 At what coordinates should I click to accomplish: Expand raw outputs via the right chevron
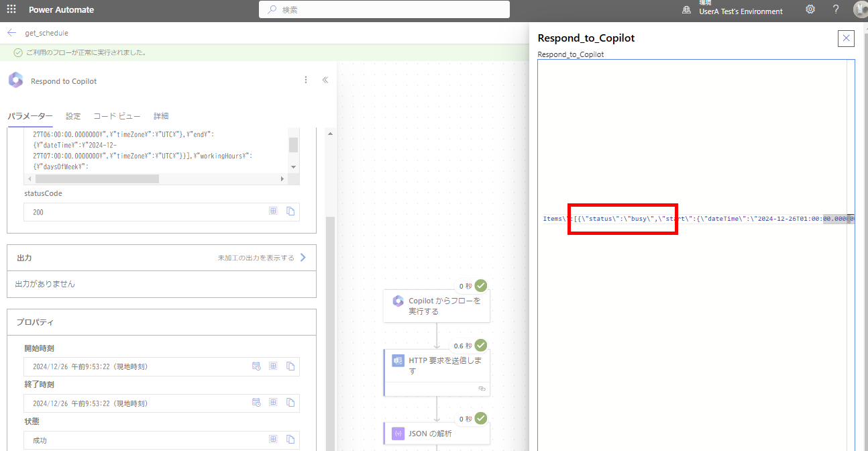[x=303, y=256]
